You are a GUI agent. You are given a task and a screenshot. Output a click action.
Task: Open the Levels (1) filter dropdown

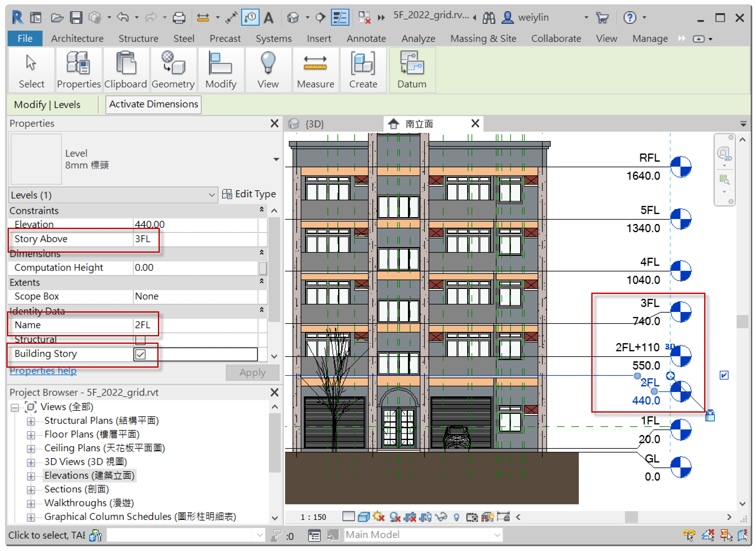pyautogui.click(x=211, y=195)
